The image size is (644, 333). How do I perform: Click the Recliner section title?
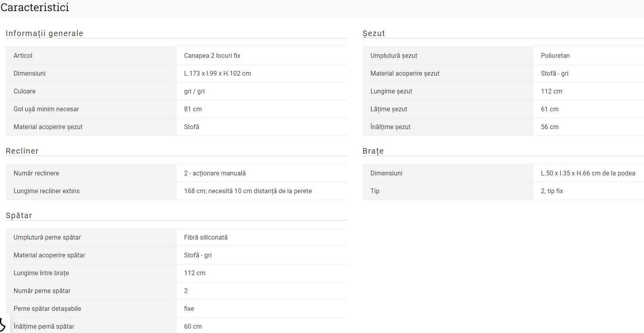point(22,151)
